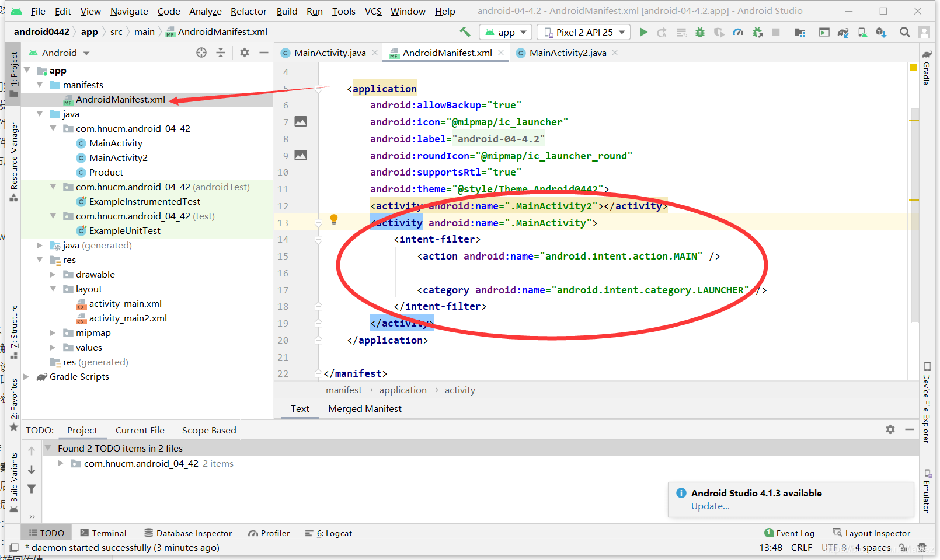Click the Apply Code Changes icon
The width and height of the screenshot is (940, 560).
tap(681, 33)
